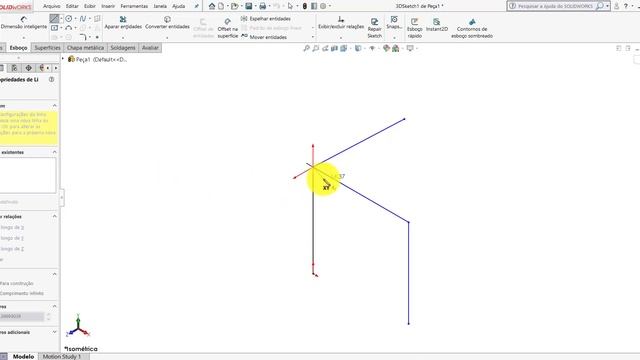Click the New document icon

[x=221, y=6]
